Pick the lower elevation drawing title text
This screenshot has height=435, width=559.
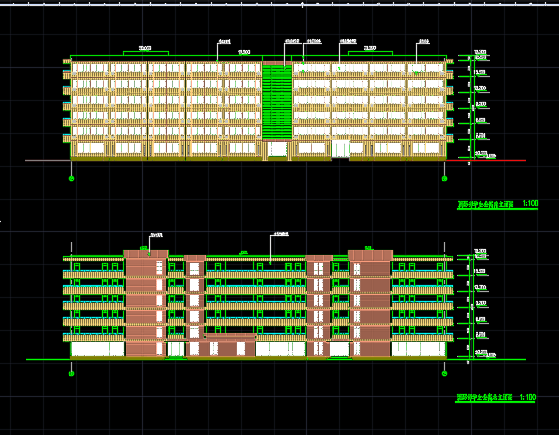click(484, 397)
